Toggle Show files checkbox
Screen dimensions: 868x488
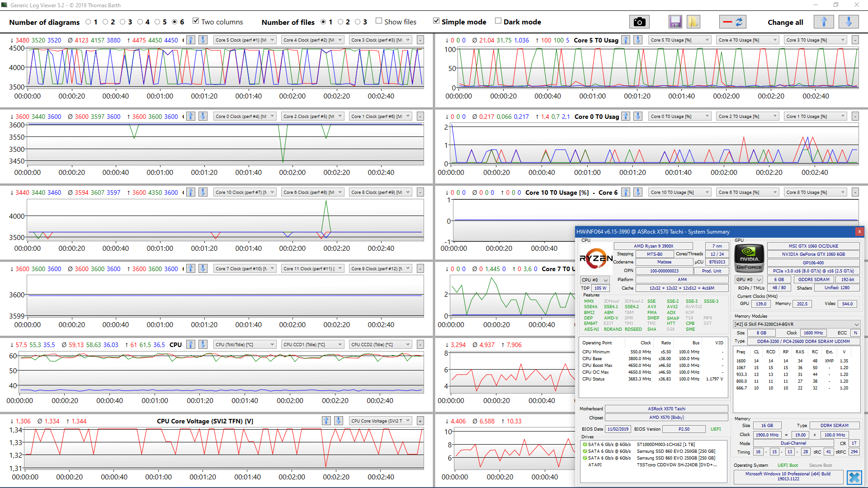[379, 21]
